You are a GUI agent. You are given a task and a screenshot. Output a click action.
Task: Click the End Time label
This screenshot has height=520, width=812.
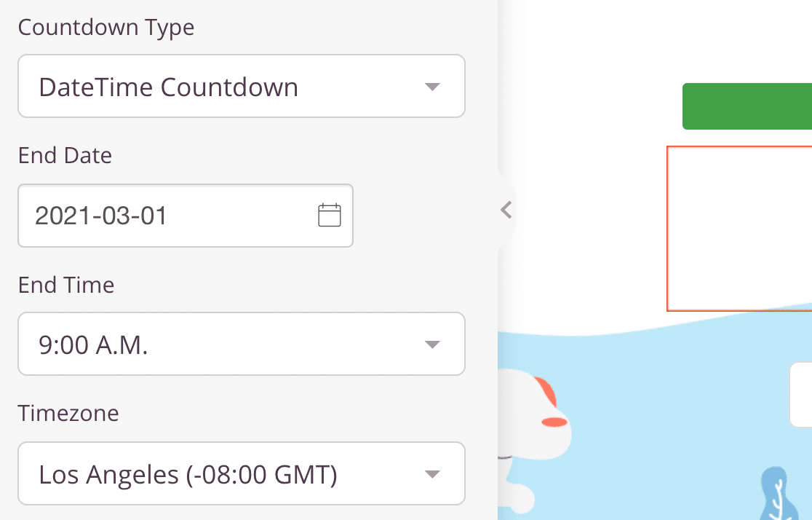66,285
